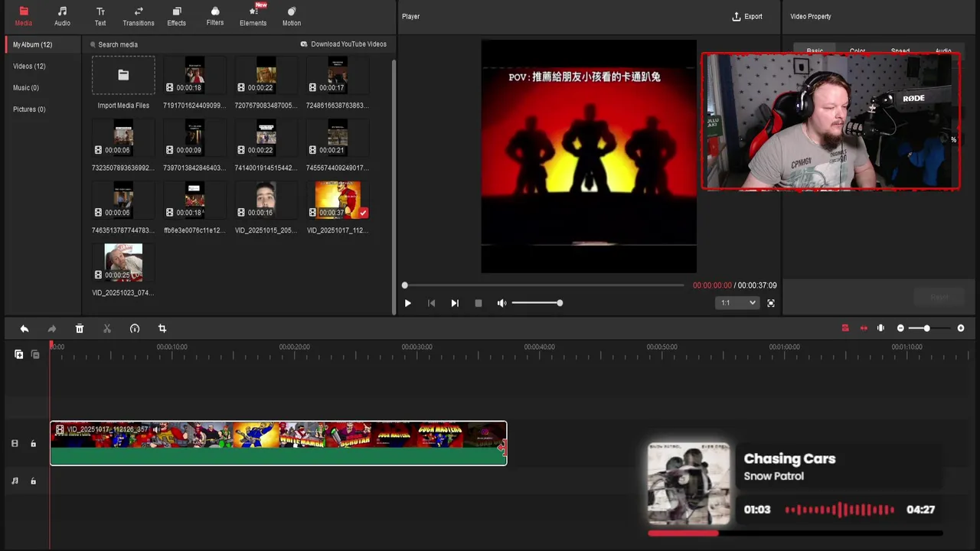
Task: Click Export button
Action: click(747, 16)
